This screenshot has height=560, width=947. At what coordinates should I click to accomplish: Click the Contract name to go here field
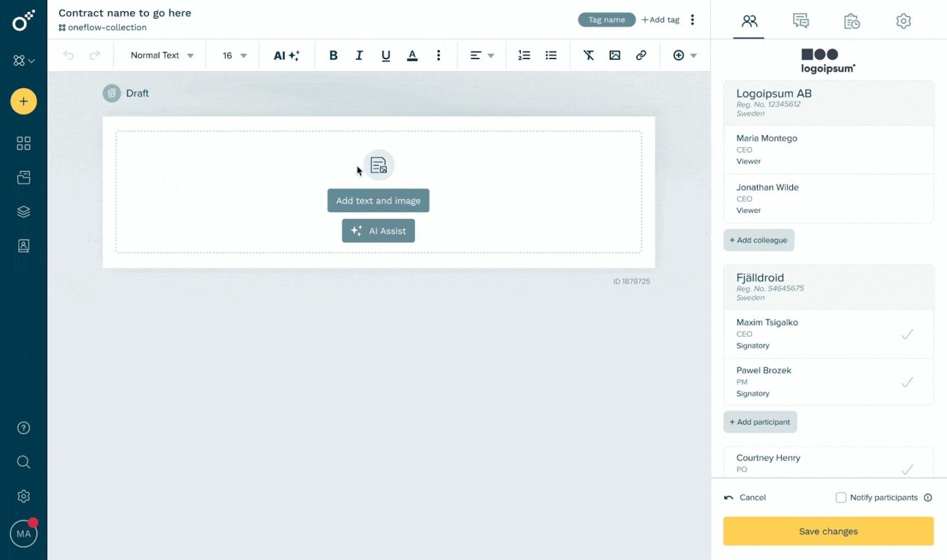coord(125,12)
